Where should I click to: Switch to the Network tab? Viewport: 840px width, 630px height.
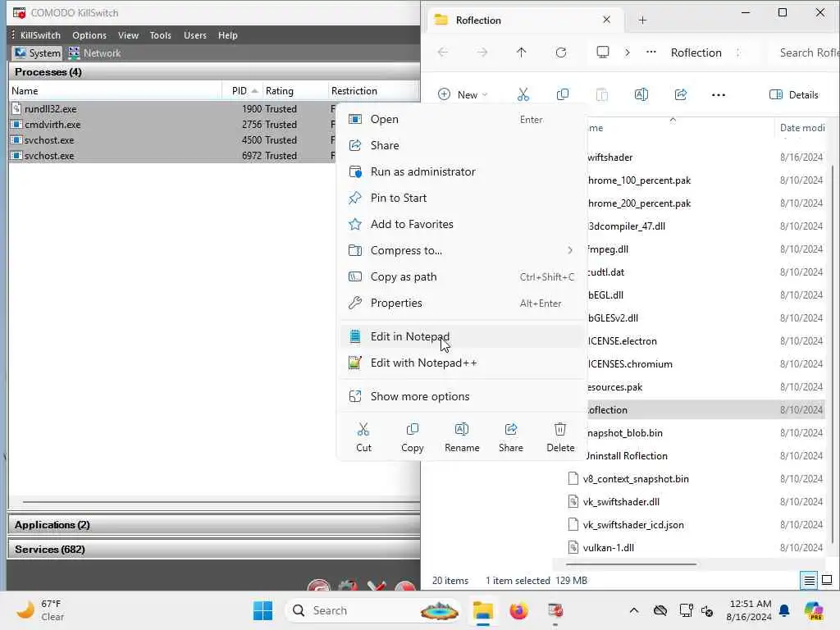tap(95, 53)
